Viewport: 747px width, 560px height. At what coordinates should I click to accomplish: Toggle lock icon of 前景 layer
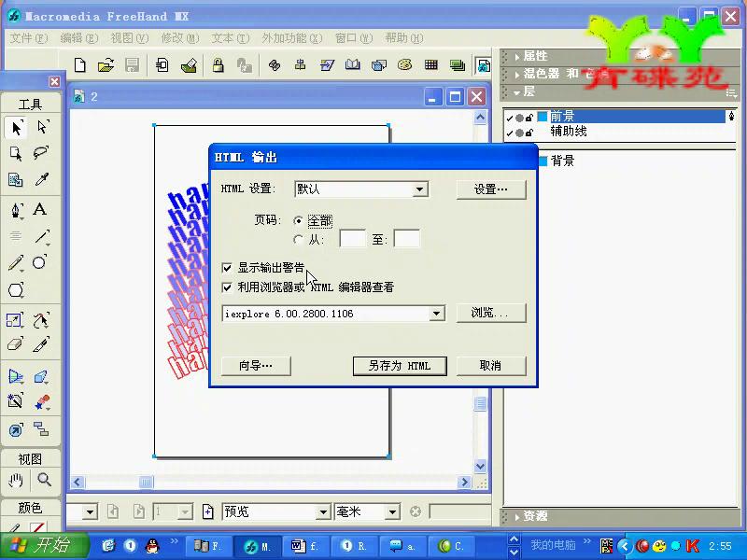pos(529,118)
